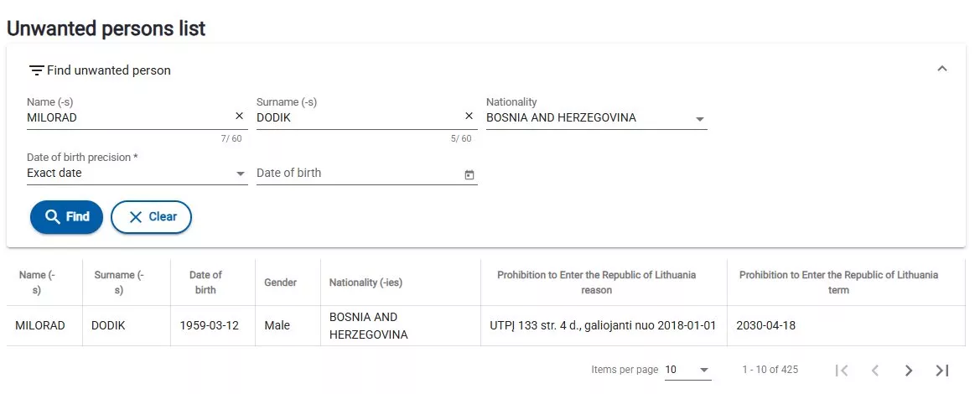Image resolution: width=980 pixels, height=394 pixels.
Task: Go to the previous results page
Action: tap(875, 370)
